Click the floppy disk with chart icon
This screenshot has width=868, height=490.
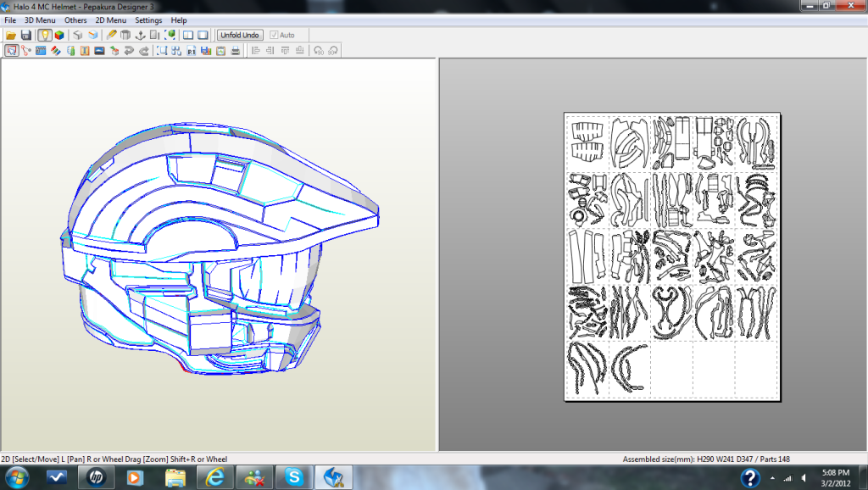206,50
